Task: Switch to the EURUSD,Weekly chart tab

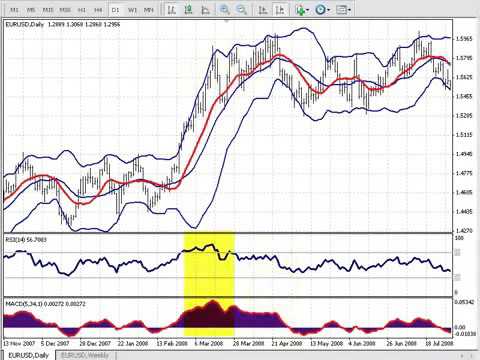Action: (85, 355)
